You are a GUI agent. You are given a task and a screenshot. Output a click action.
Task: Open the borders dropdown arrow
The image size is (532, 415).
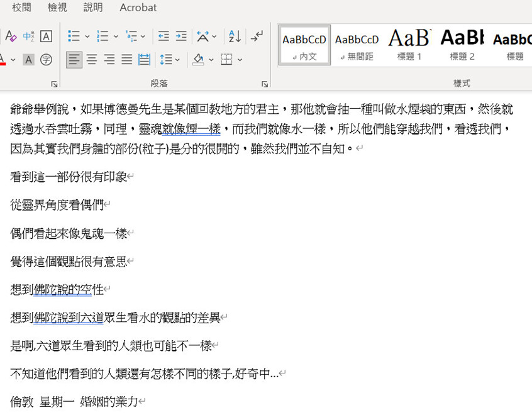tap(240, 60)
